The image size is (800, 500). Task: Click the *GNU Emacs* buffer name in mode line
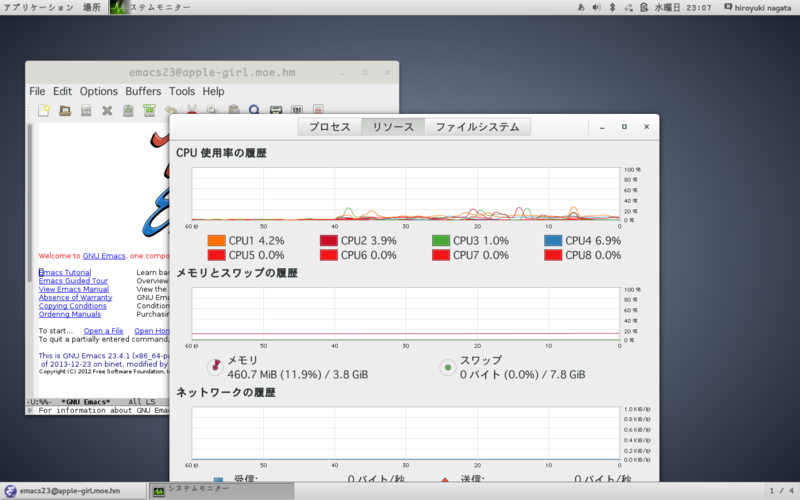(85, 402)
